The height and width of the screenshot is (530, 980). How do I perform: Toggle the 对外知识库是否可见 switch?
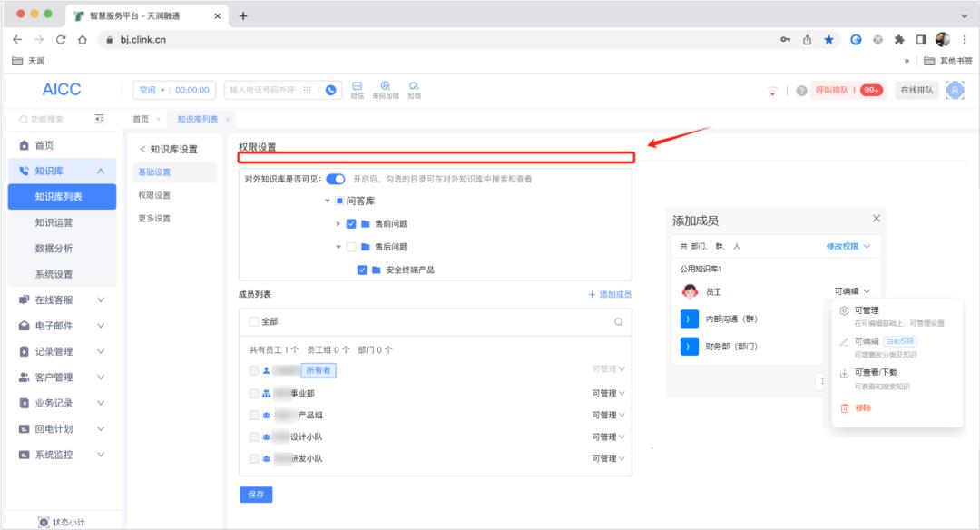click(x=336, y=179)
